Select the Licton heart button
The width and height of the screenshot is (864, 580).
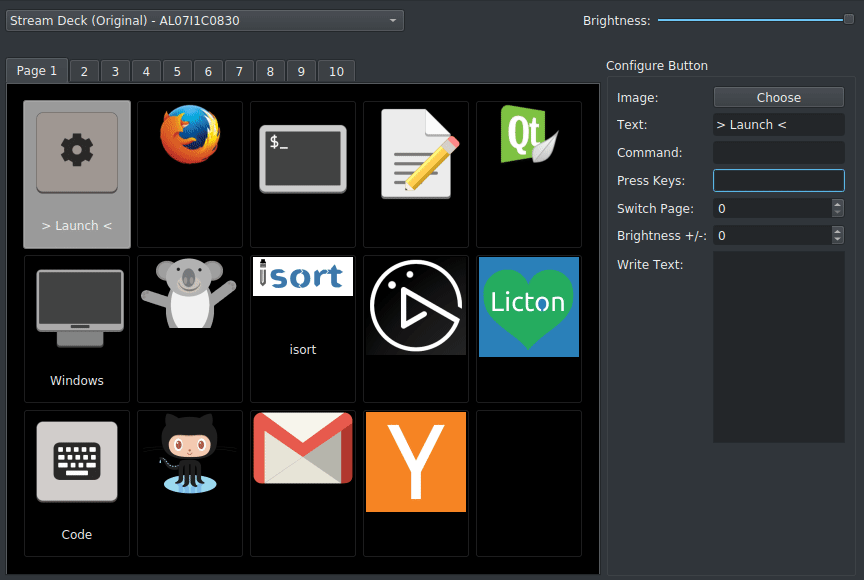coord(528,307)
